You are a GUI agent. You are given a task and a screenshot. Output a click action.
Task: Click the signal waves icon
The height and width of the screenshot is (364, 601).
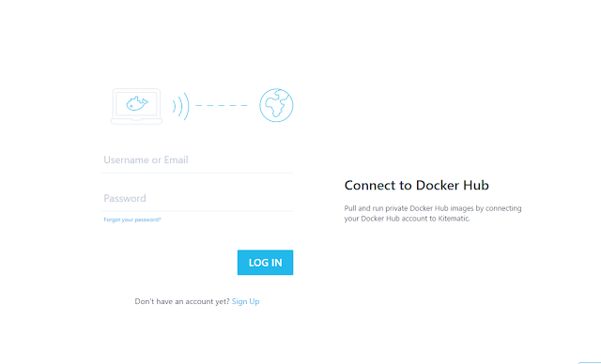(x=181, y=106)
